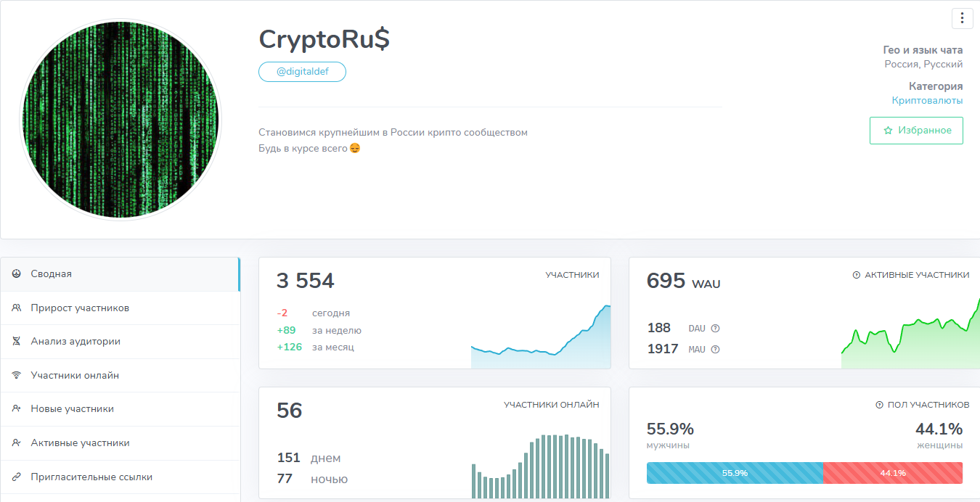Open the three-dot options menu

[962, 18]
